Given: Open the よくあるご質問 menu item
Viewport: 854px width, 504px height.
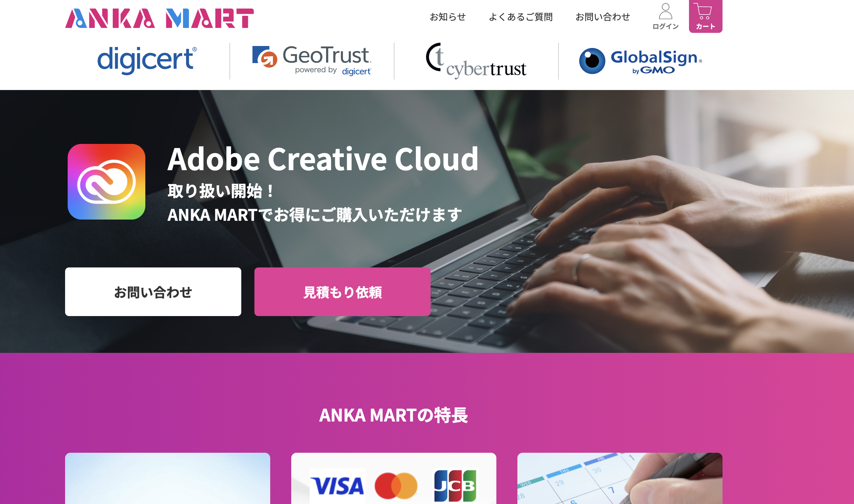Looking at the screenshot, I should point(520,17).
